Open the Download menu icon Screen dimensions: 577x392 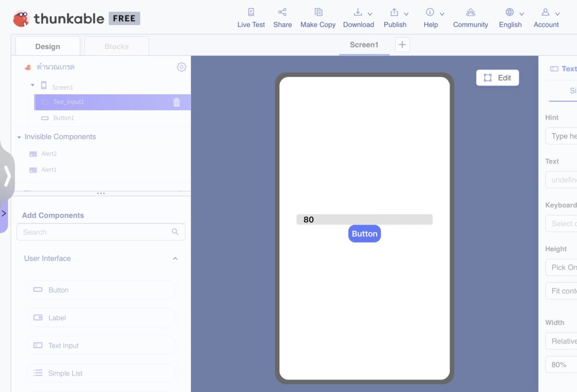pos(358,12)
